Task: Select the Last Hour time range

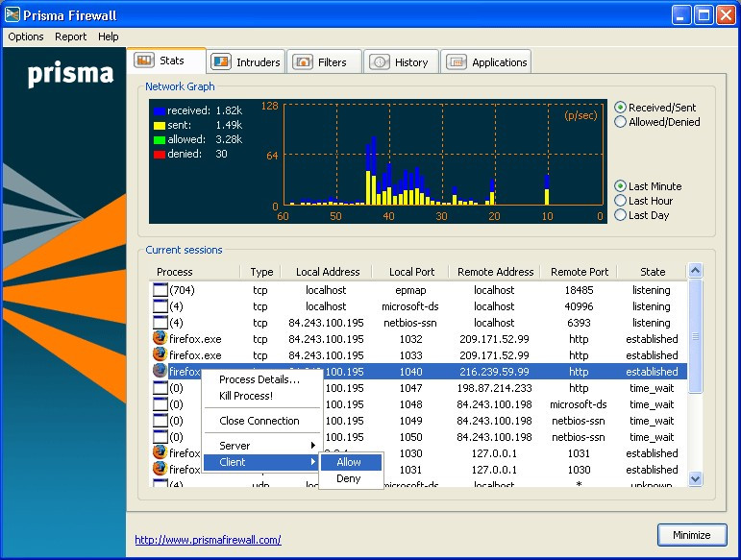Action: click(x=621, y=201)
